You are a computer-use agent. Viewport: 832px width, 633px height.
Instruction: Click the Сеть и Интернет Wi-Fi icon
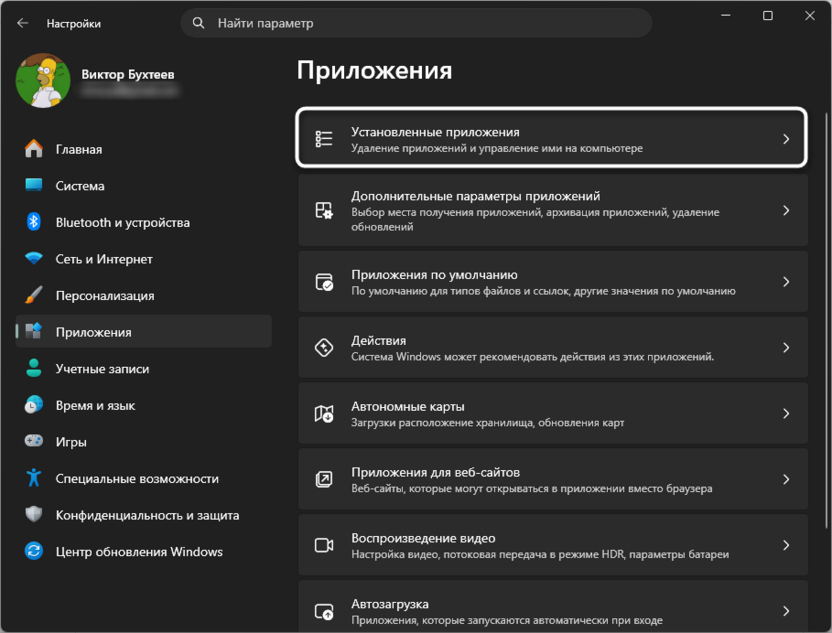click(33, 258)
